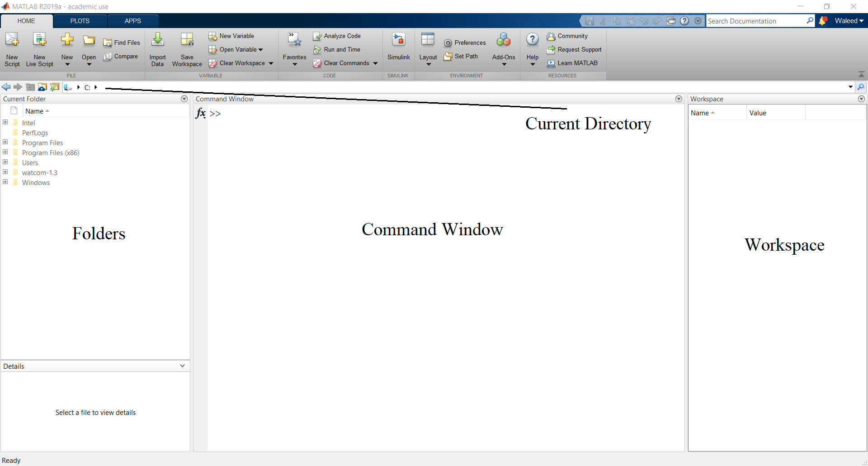This screenshot has height=466, width=868.
Task: Expand the Windows folder node
Action: [x=5, y=182]
